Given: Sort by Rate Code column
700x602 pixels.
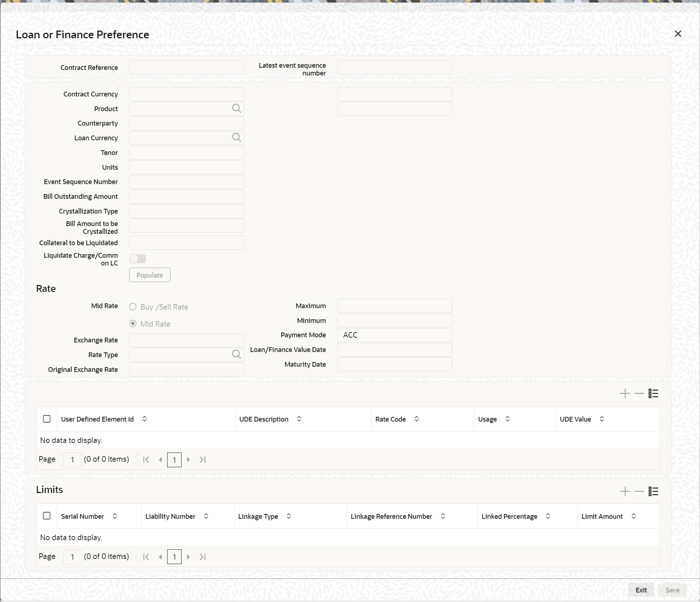Looking at the screenshot, I should coord(417,419).
